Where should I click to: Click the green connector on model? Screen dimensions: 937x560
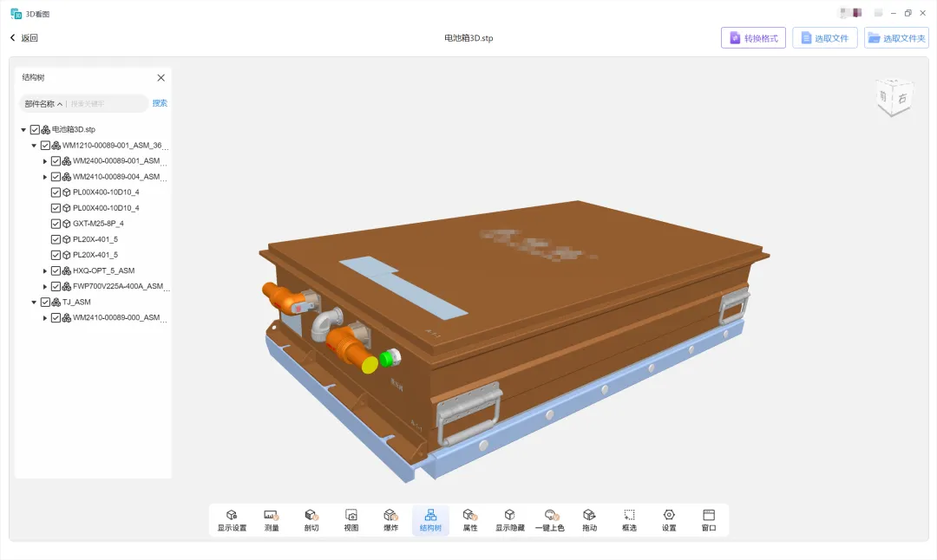(386, 359)
